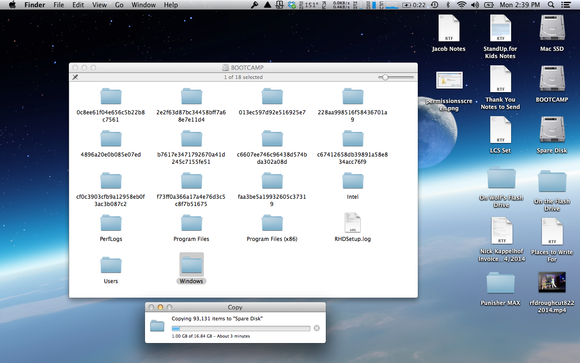The width and height of the screenshot is (580, 363).
Task: Select the PerfLogs folder
Action: (111, 223)
